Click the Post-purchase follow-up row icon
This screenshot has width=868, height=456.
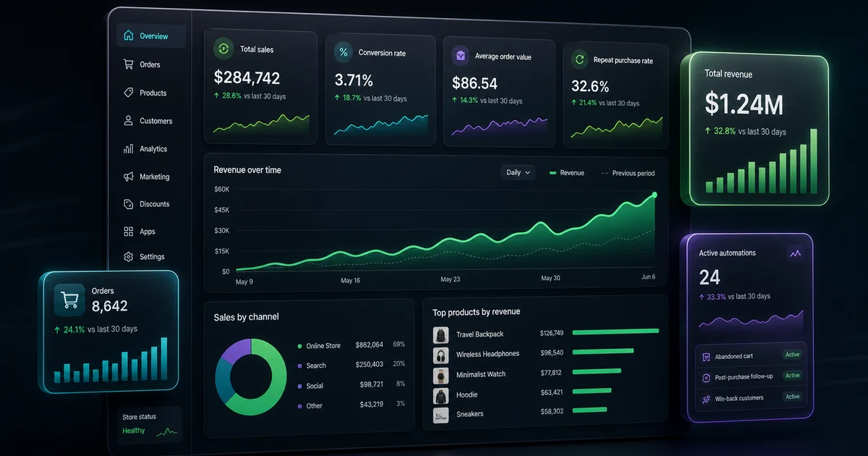706,377
